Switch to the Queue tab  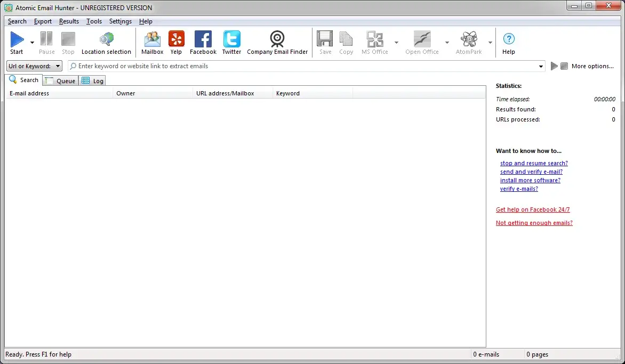[60, 80]
